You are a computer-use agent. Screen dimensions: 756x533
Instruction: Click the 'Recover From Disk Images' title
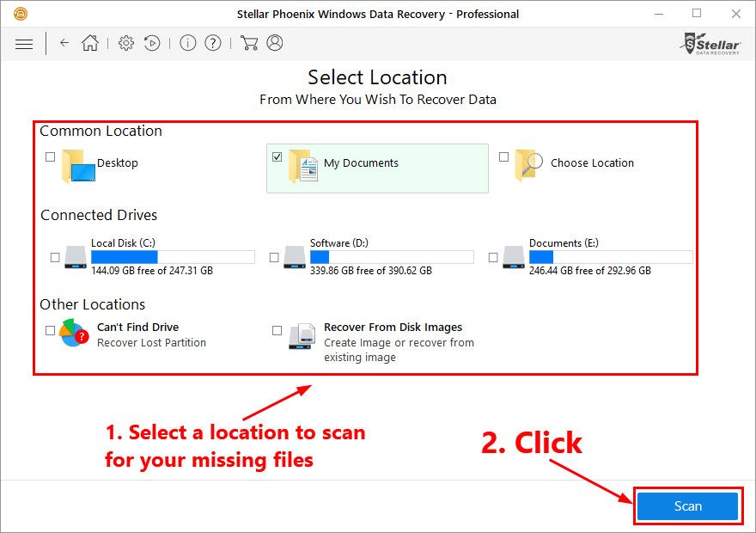393,327
